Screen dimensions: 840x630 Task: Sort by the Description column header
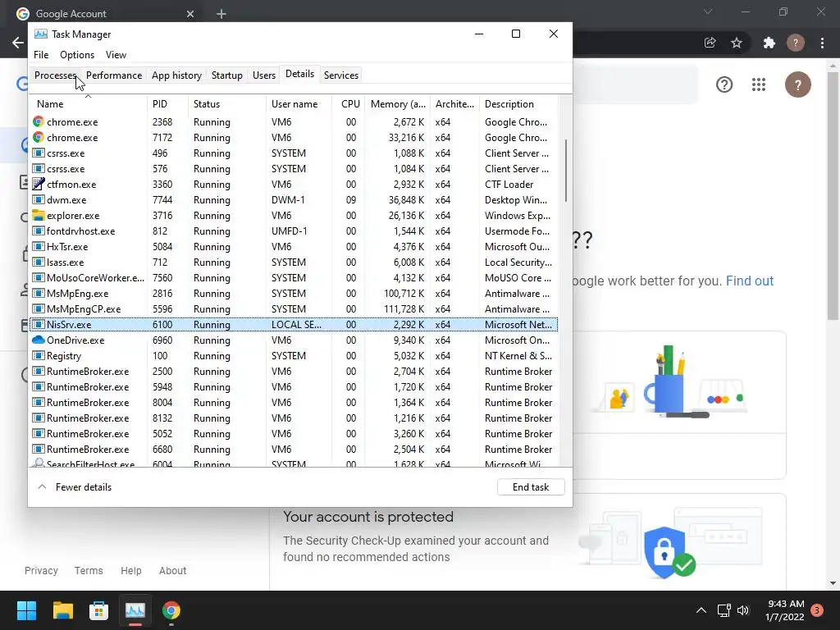(518, 104)
